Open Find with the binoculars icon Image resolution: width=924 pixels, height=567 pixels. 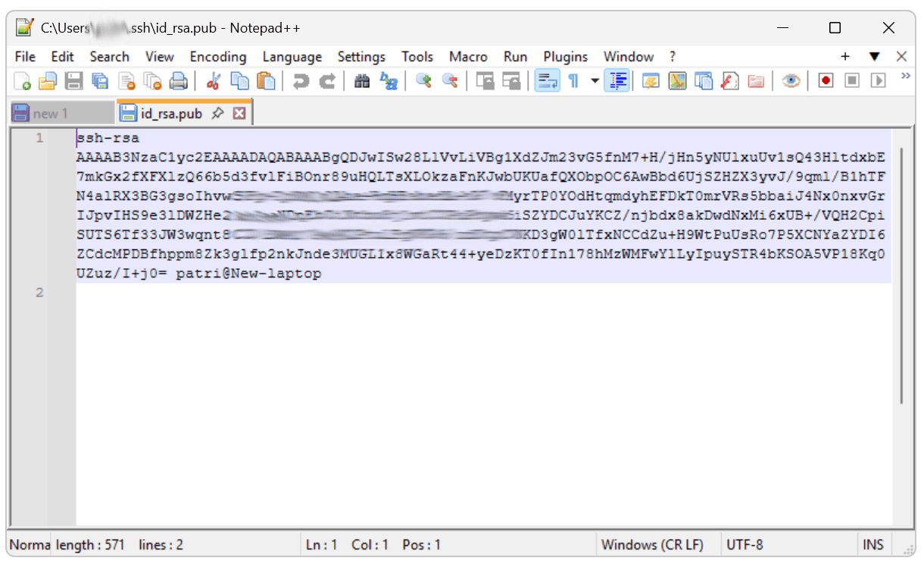tap(362, 80)
